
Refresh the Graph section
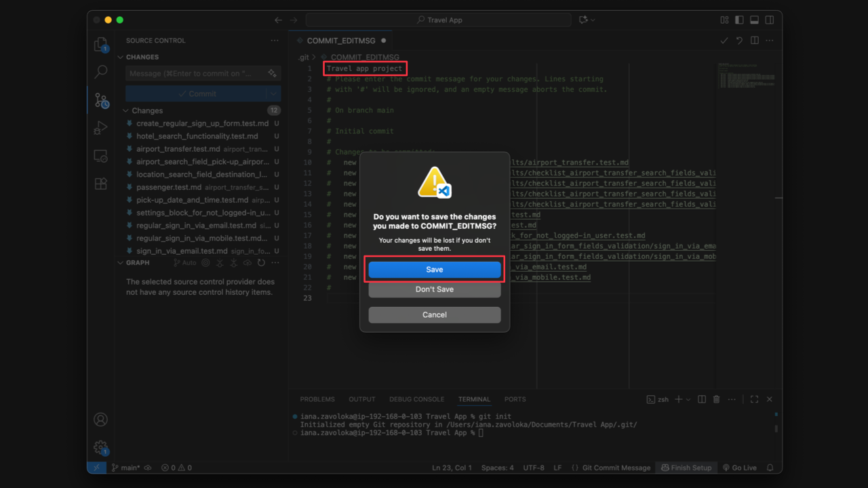click(261, 263)
